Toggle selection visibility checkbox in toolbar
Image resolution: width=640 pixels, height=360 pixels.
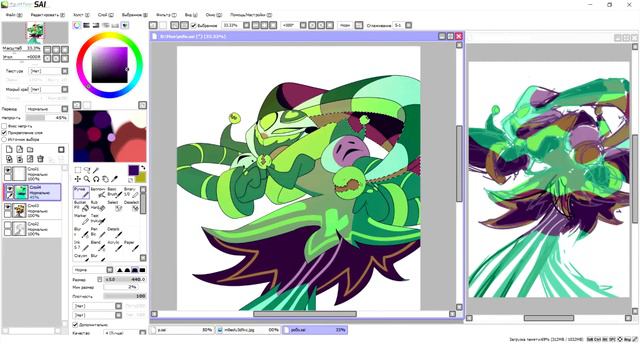[194, 25]
